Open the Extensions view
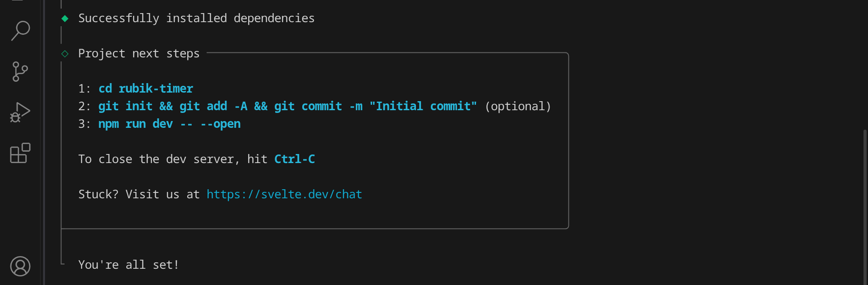The image size is (868, 285). [x=20, y=153]
